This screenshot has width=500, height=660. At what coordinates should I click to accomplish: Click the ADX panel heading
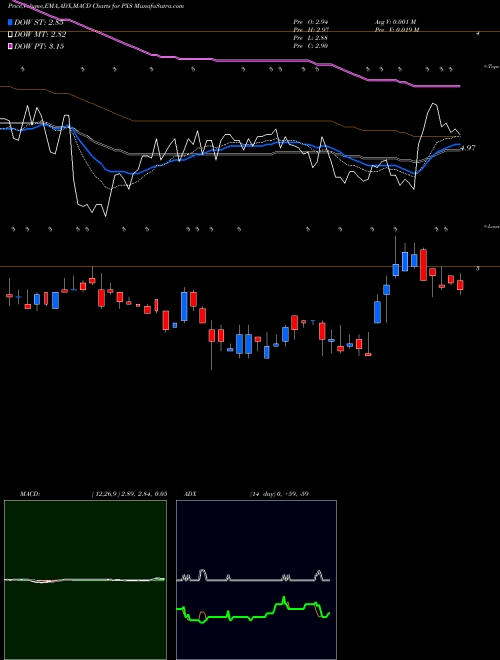point(191,494)
